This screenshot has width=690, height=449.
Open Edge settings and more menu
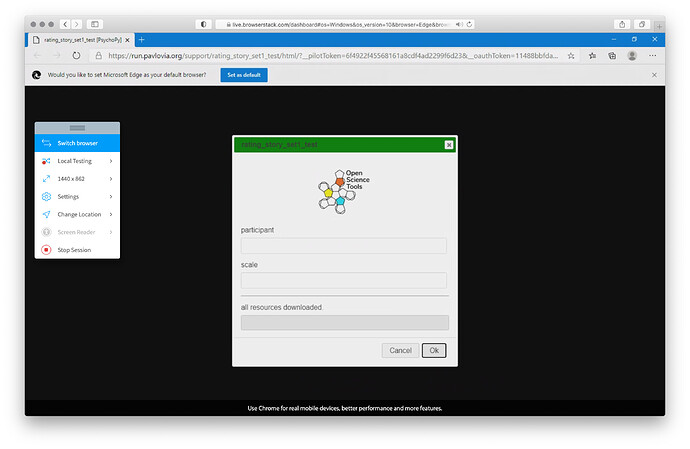(x=652, y=56)
